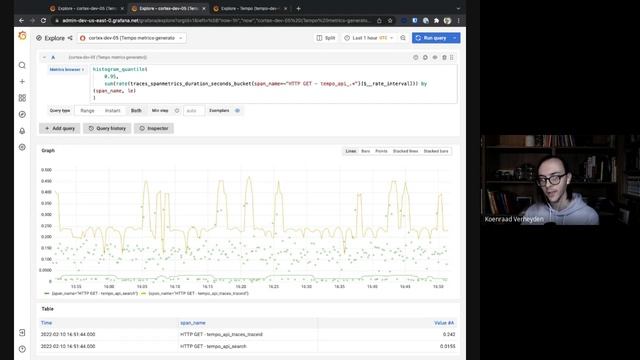
Task: Open the Grafana logo home menu
Action: click(22, 36)
